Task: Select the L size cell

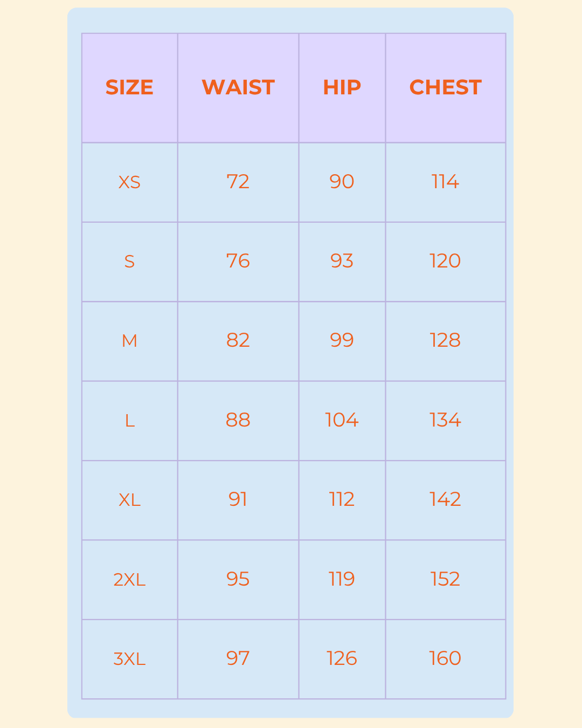Action: [x=129, y=421]
